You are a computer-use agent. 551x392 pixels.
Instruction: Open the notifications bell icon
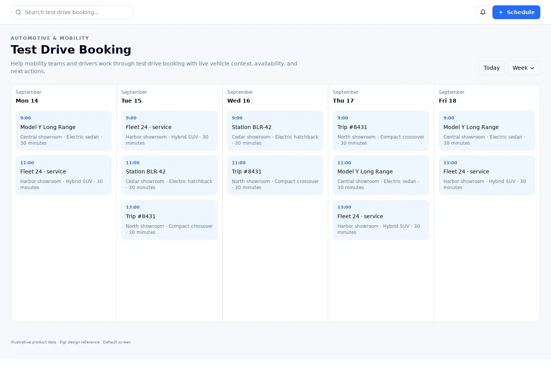coord(483,12)
